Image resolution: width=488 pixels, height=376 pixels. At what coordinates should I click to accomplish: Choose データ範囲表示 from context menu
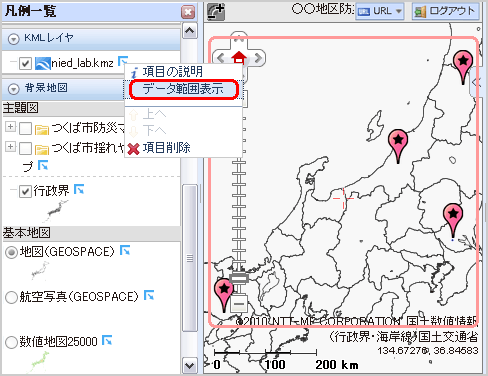pos(184,89)
